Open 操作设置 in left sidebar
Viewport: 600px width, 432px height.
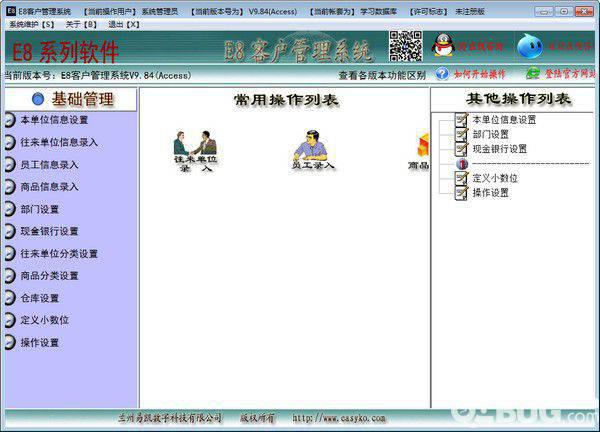coord(40,342)
